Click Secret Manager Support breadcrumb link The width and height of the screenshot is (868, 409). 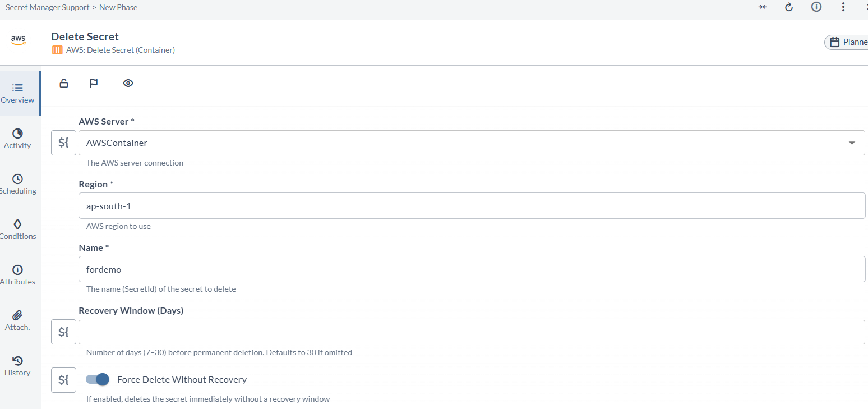coord(47,7)
